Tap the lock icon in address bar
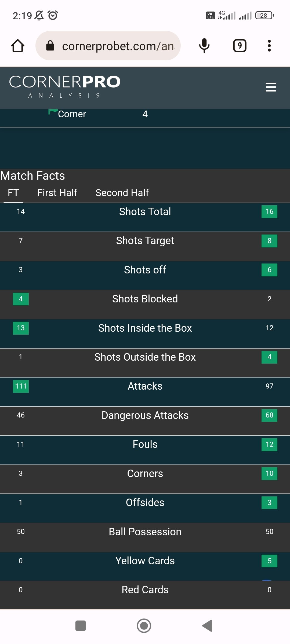This screenshot has height=644, width=290. 50,46
